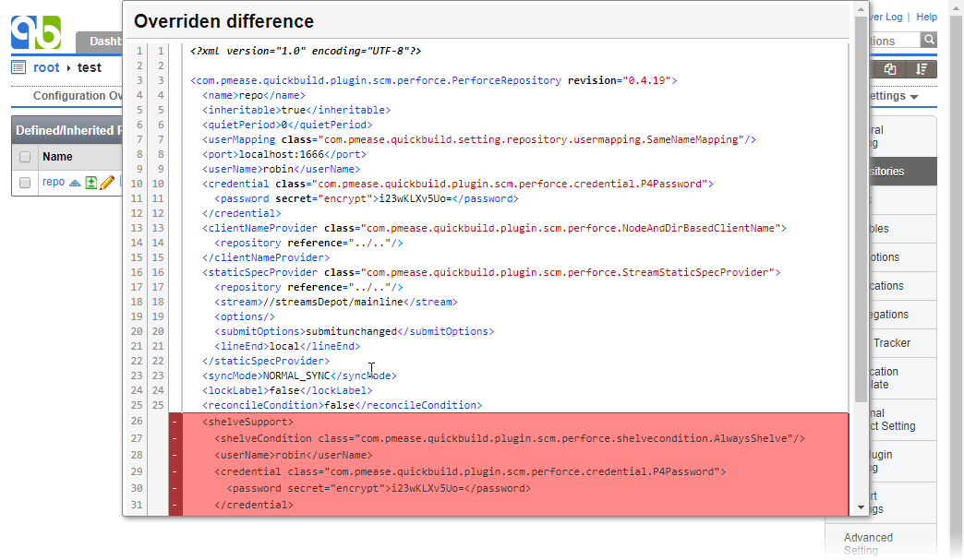Image resolution: width=964 pixels, height=560 pixels.
Task: Click the clientNameProvider opening tag line
Action: [494, 228]
